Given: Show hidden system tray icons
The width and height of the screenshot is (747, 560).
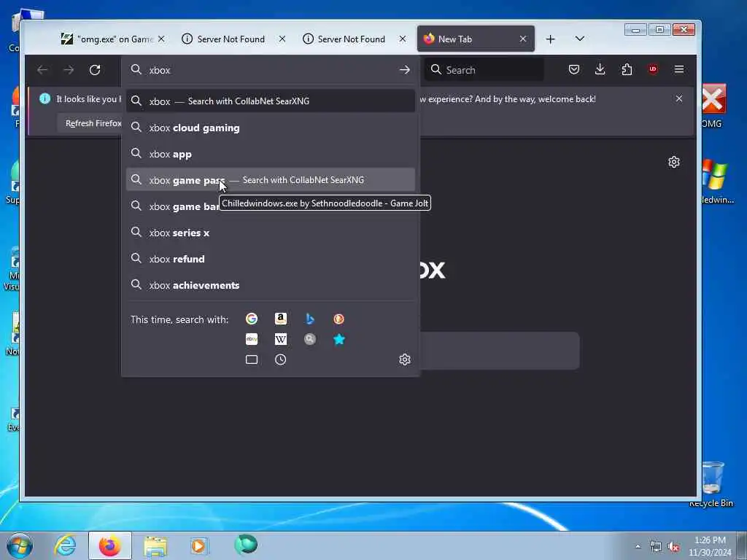Looking at the screenshot, I should tap(638, 546).
